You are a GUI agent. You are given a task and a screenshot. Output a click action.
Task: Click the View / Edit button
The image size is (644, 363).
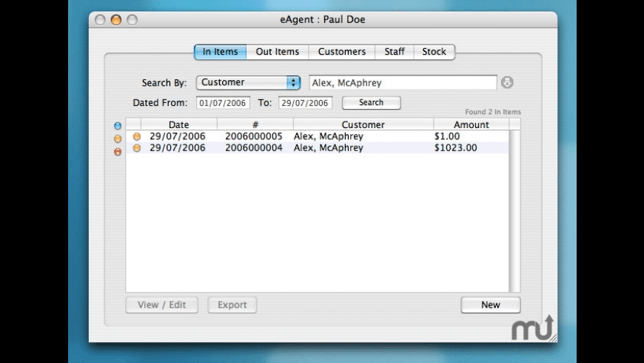[162, 304]
